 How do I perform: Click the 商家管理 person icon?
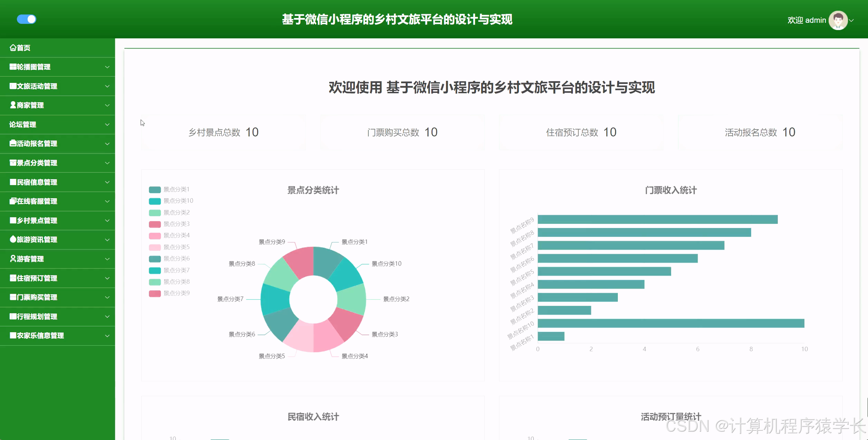point(13,105)
